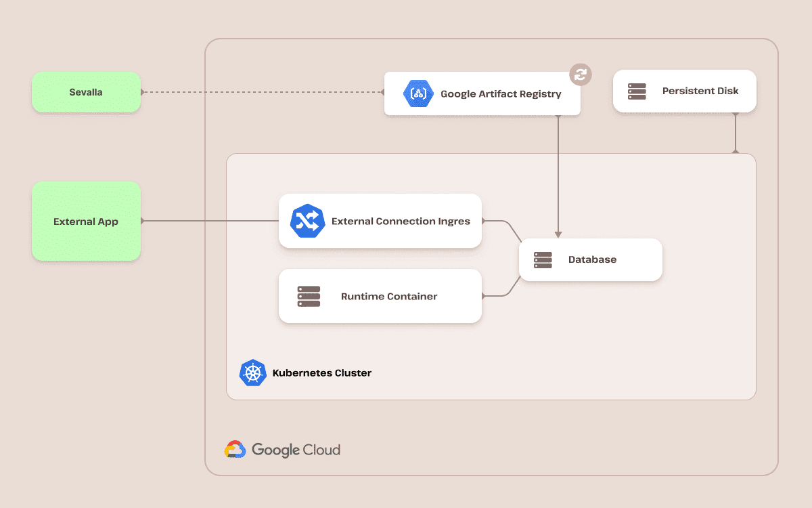Click the Kubernetes Cluster label text
The image size is (812, 508).
tap(322, 373)
